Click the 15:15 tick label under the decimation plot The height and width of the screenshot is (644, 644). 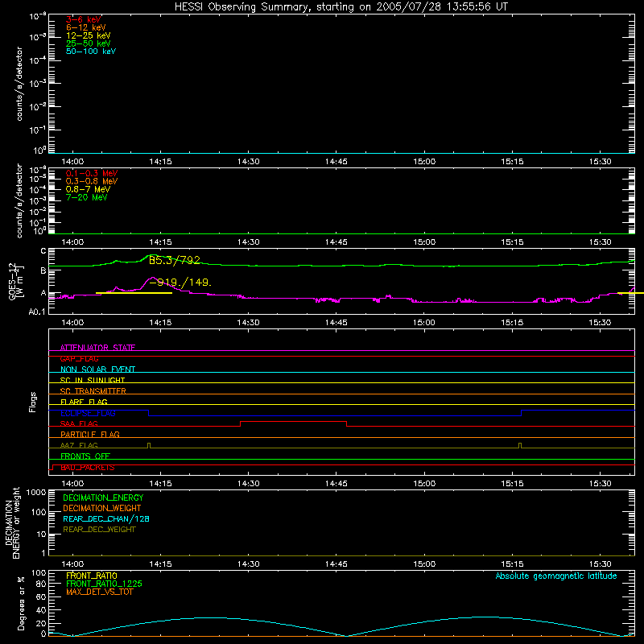(512, 564)
